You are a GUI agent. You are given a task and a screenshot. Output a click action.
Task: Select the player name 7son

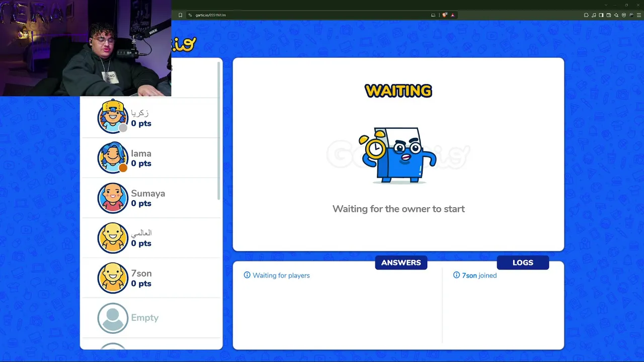coord(141,274)
